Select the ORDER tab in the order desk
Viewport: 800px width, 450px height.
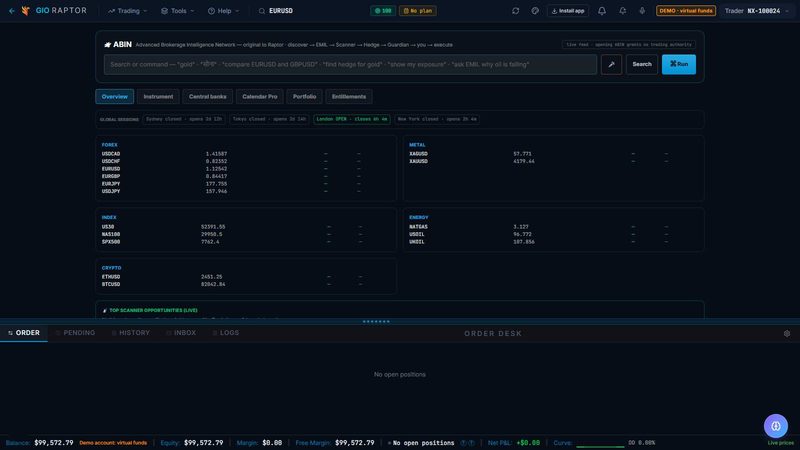[x=24, y=333]
